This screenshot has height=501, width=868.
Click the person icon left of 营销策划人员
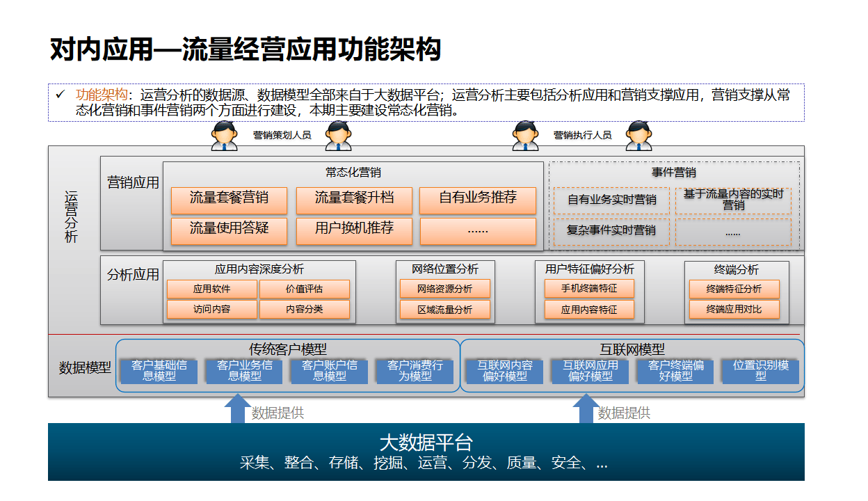(225, 136)
